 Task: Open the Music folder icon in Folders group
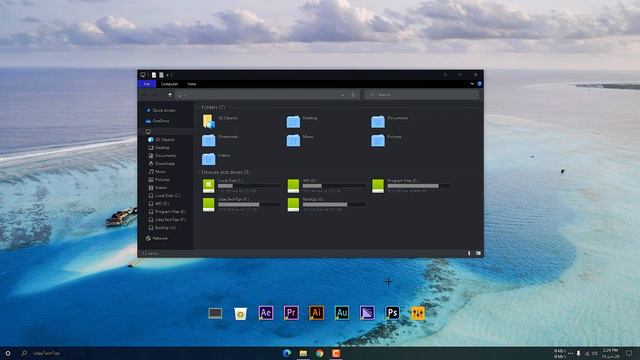click(293, 140)
